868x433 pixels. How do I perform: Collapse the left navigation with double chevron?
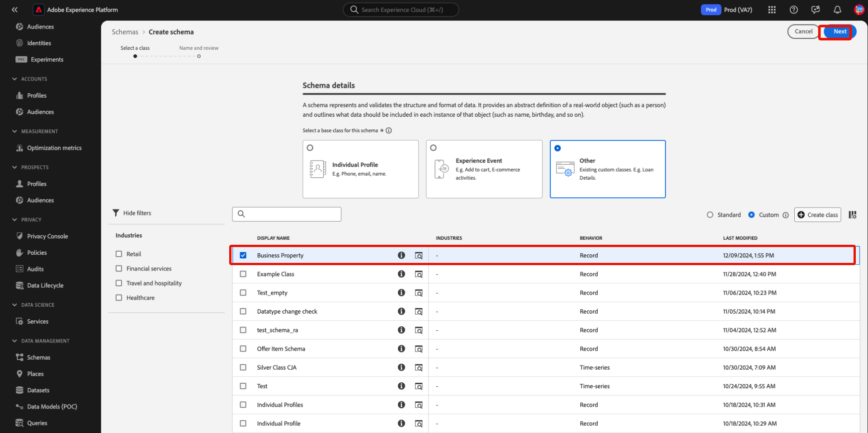tap(14, 10)
